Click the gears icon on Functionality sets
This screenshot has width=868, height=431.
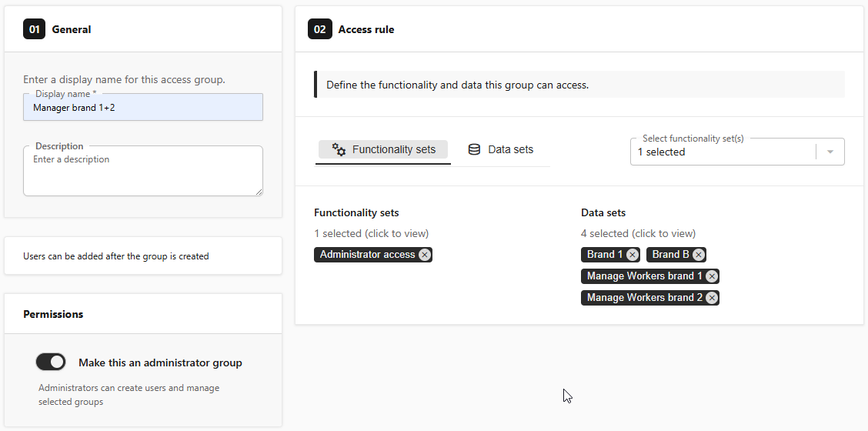339,149
